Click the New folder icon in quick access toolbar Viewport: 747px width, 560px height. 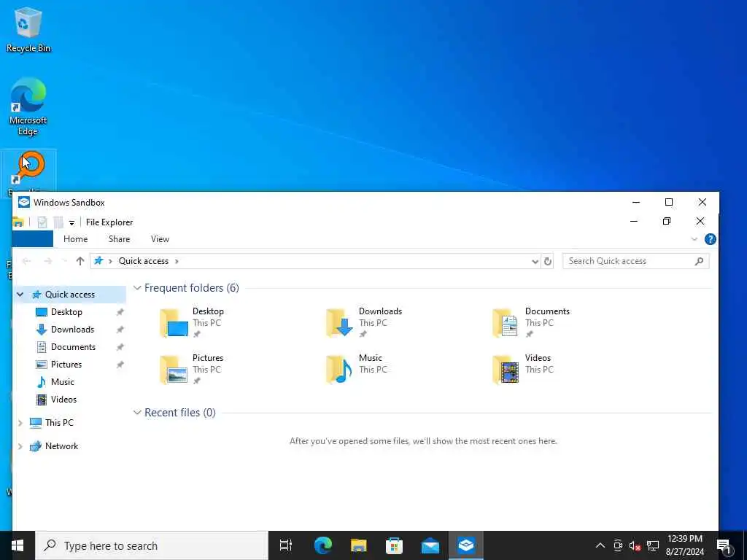pos(58,222)
